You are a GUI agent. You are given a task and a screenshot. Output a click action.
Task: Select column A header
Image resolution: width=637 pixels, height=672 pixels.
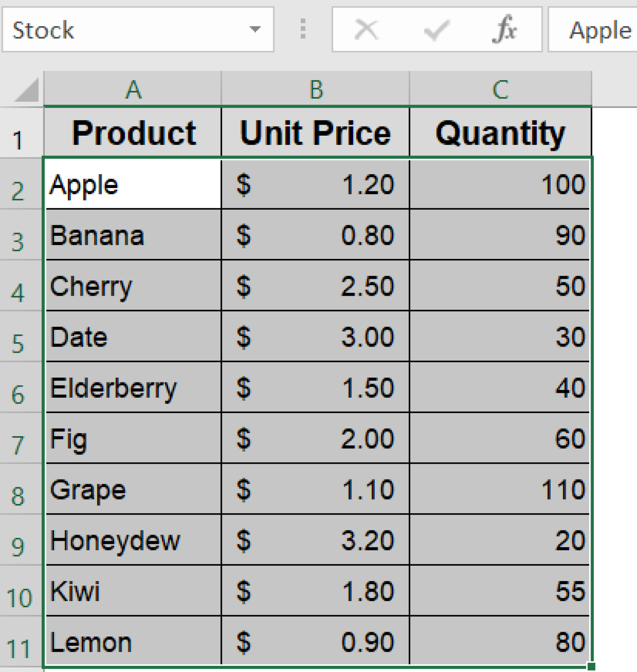[133, 89]
